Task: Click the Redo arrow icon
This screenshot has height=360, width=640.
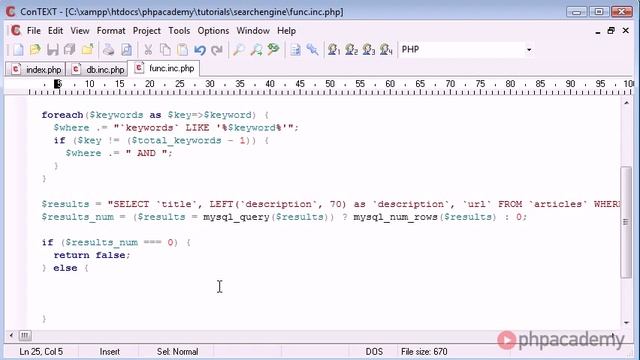Action: coord(217,50)
